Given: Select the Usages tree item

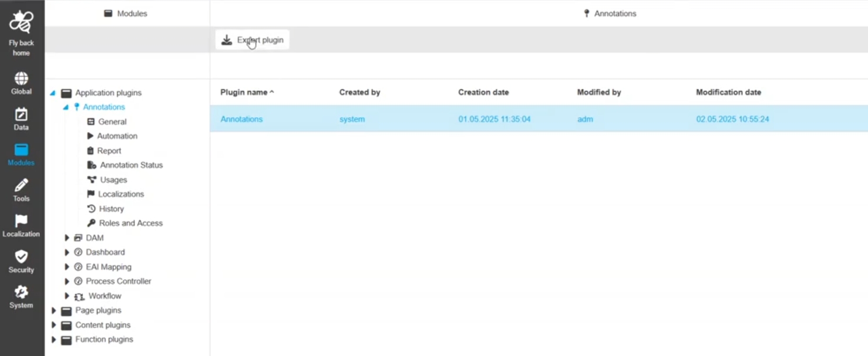Looking at the screenshot, I should click(x=113, y=179).
